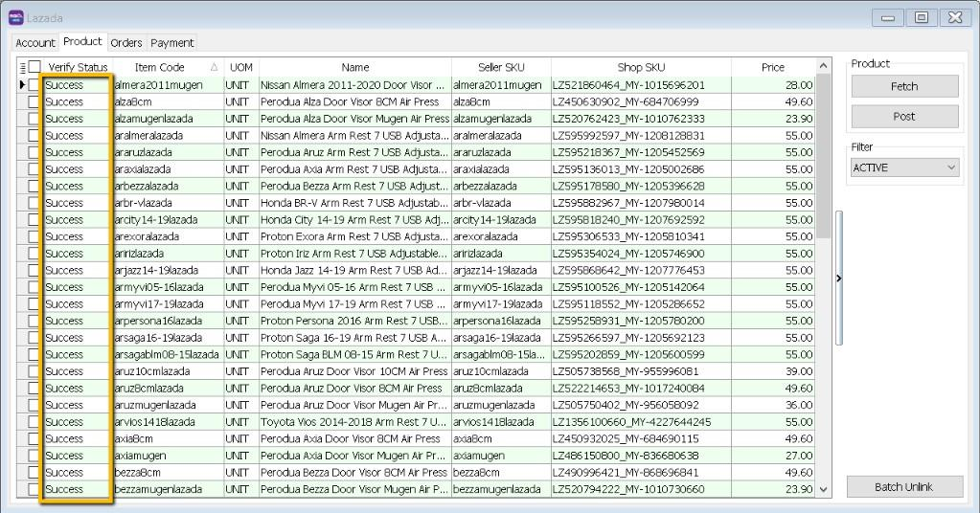Switch to the Orders tab
The image size is (980, 513).
point(125,43)
